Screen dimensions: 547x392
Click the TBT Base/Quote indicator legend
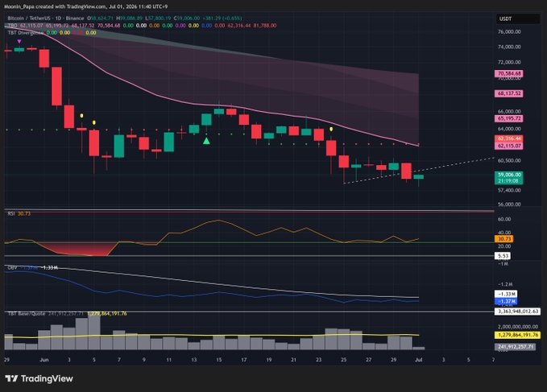pos(27,314)
